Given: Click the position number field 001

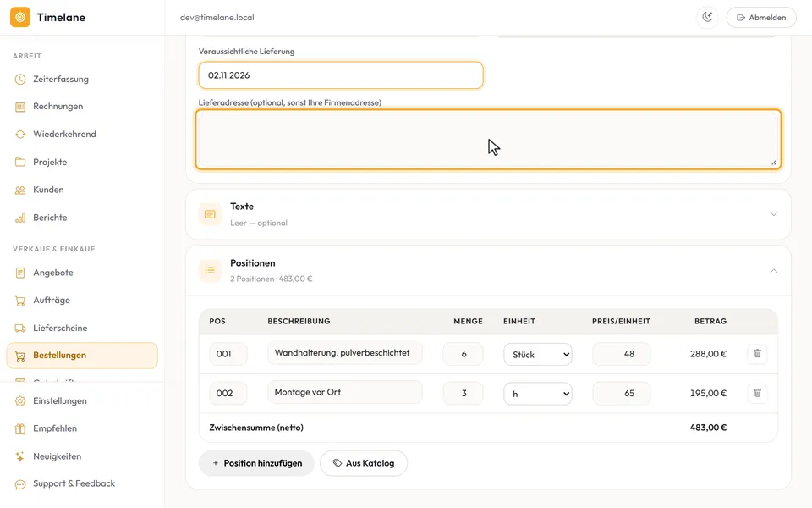Looking at the screenshot, I should (x=228, y=354).
